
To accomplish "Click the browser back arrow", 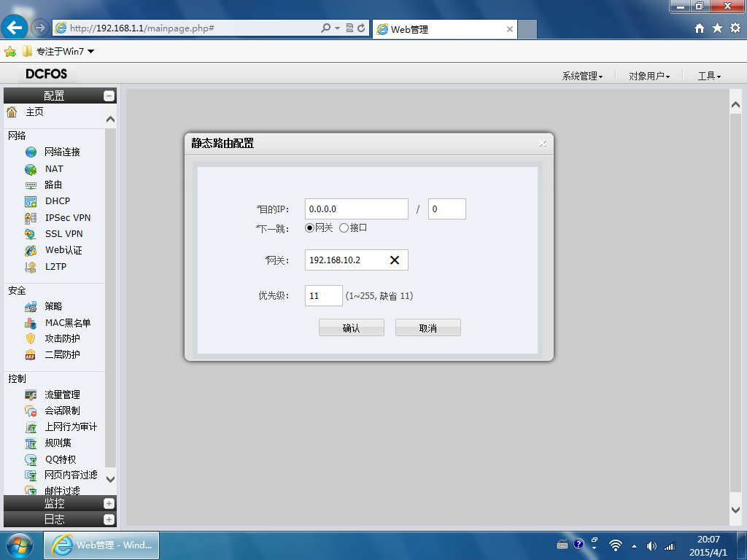I will click(x=15, y=28).
